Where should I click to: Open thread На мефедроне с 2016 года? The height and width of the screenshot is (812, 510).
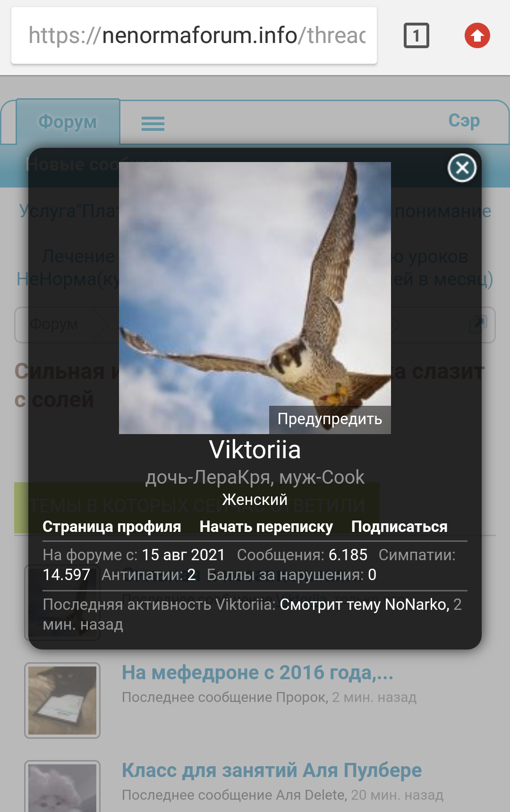click(x=257, y=672)
